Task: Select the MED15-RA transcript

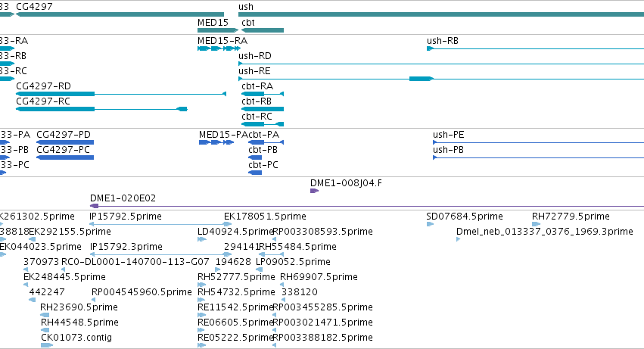Action: click(219, 48)
